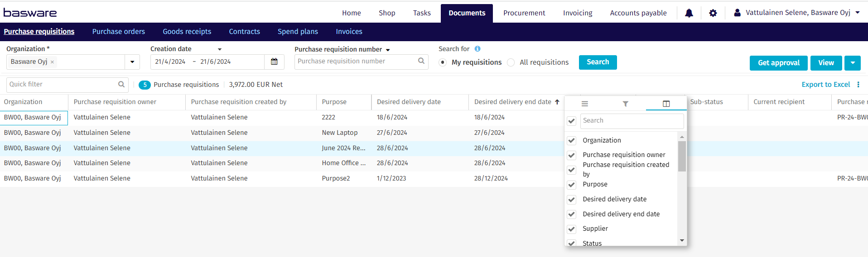Uncheck Desired delivery date column
Screen dimensions: 868x257
572,200
